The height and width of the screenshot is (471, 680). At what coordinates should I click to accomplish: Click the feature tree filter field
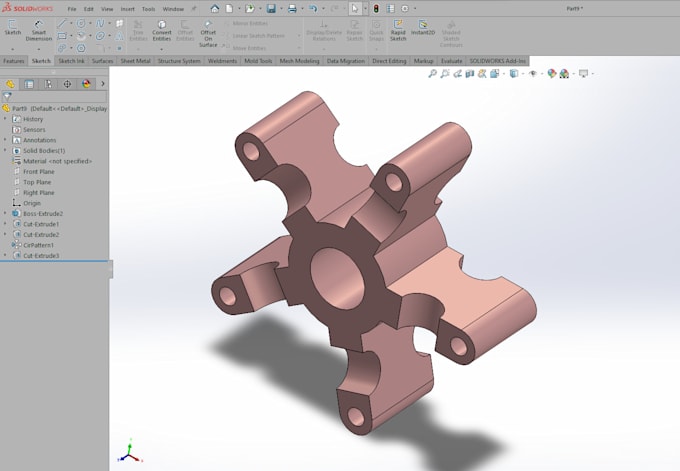tap(54, 96)
